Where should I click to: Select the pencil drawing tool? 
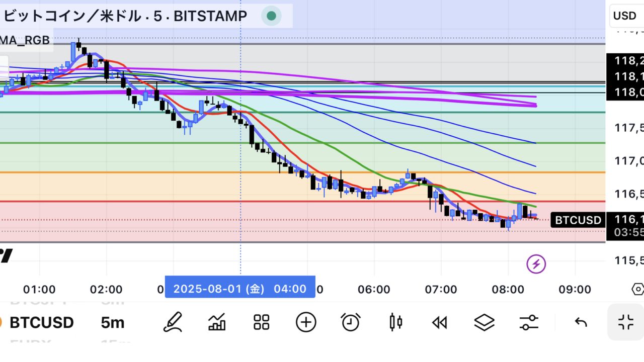click(173, 322)
